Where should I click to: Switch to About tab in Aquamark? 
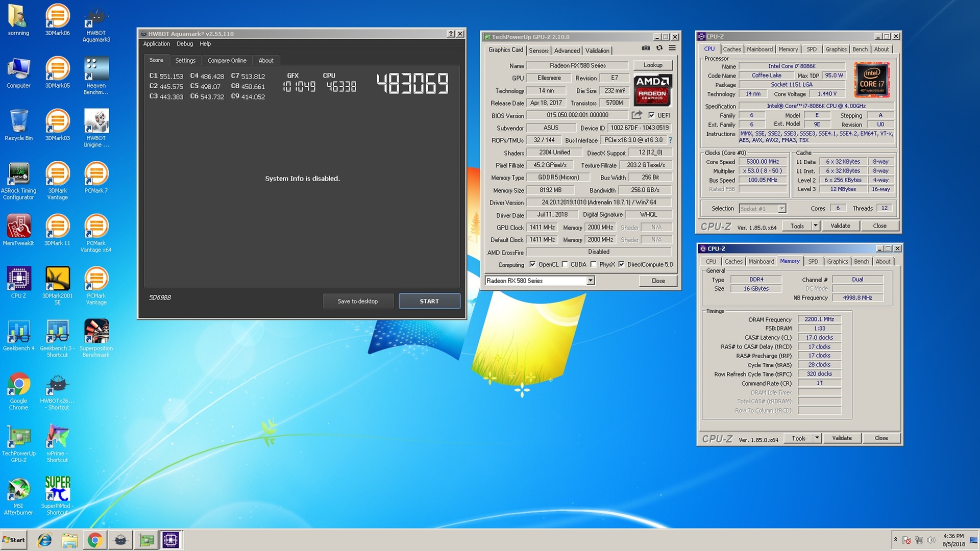[266, 60]
